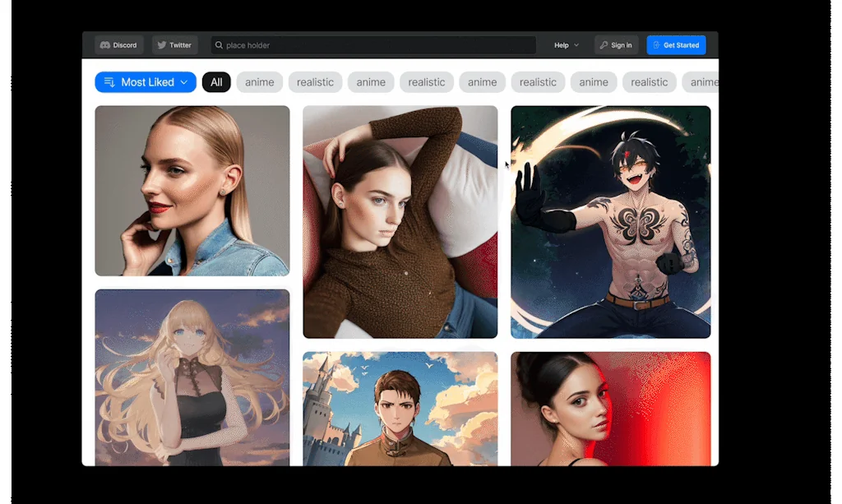Toggle the last fully visible realistic chip
This screenshot has width=842, height=504.
point(649,82)
